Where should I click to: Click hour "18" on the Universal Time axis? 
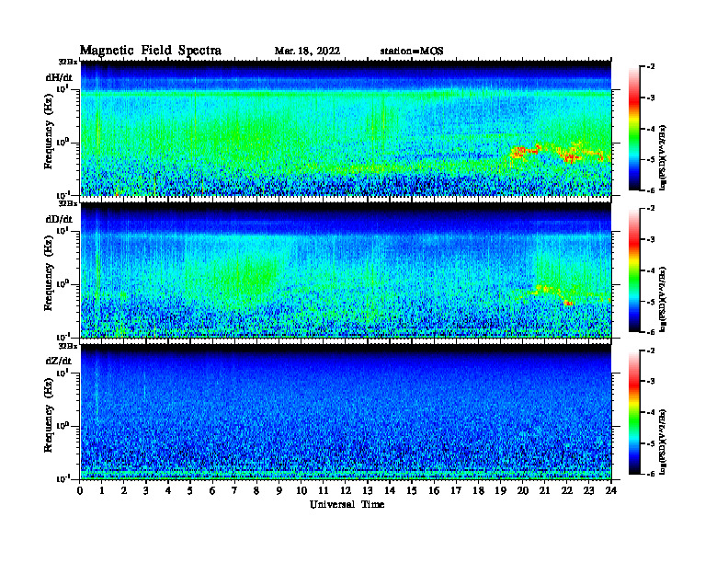click(x=478, y=491)
